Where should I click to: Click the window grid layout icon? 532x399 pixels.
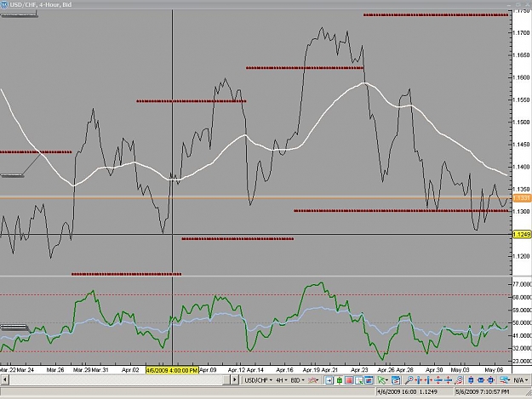point(358,380)
